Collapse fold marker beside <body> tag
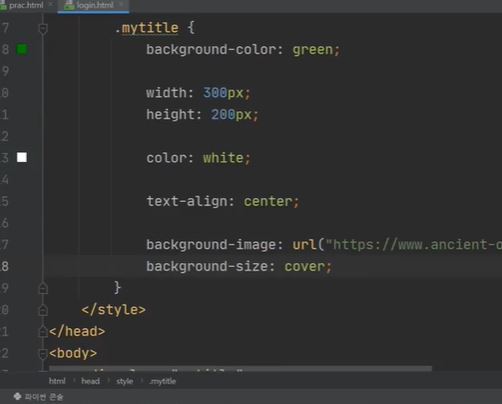 point(43,353)
